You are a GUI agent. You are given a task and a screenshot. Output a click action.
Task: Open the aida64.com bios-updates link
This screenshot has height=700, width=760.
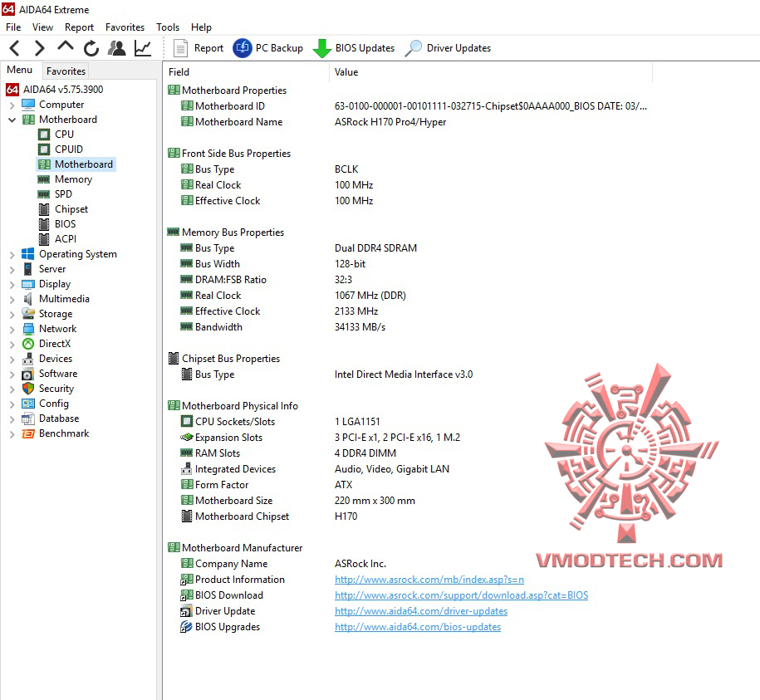[x=418, y=627]
